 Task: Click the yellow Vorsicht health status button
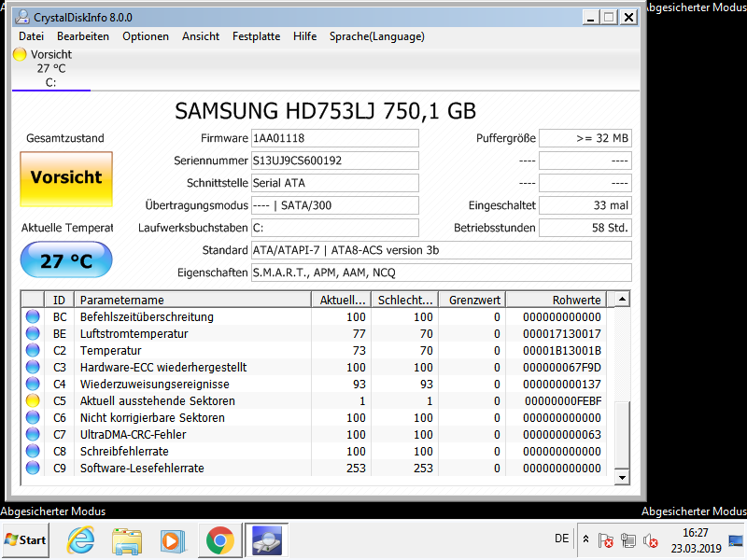tap(66, 178)
